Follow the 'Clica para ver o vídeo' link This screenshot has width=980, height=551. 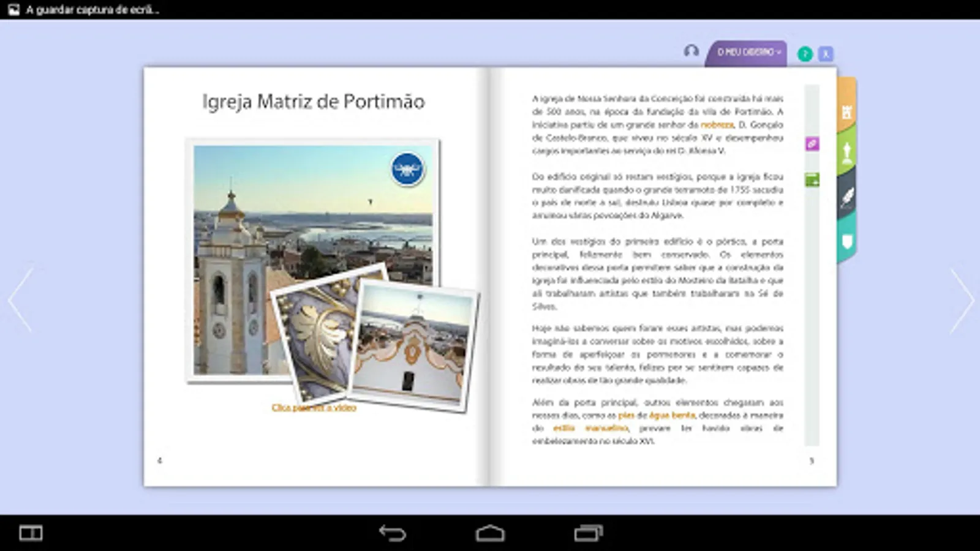click(314, 408)
